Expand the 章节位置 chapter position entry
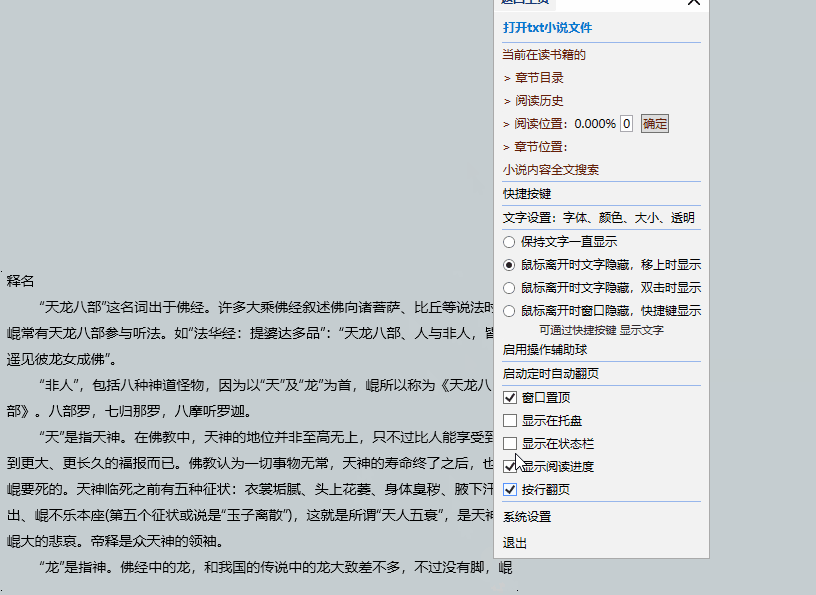 click(x=538, y=146)
